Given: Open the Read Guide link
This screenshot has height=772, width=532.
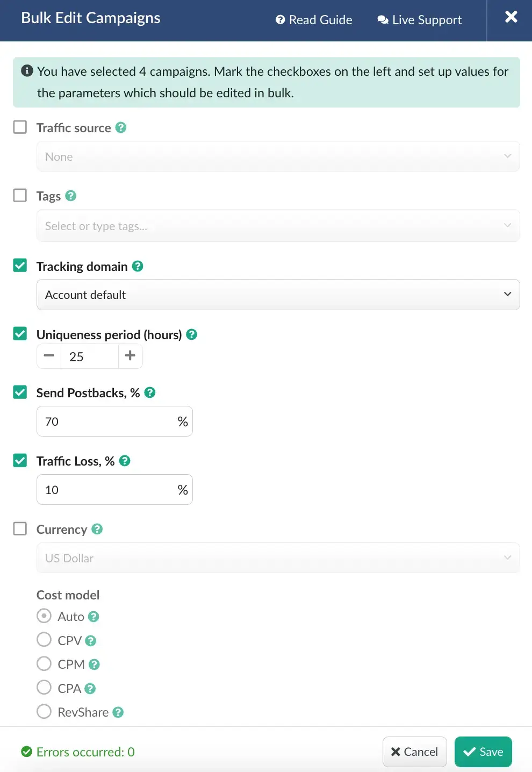Looking at the screenshot, I should coord(314,20).
